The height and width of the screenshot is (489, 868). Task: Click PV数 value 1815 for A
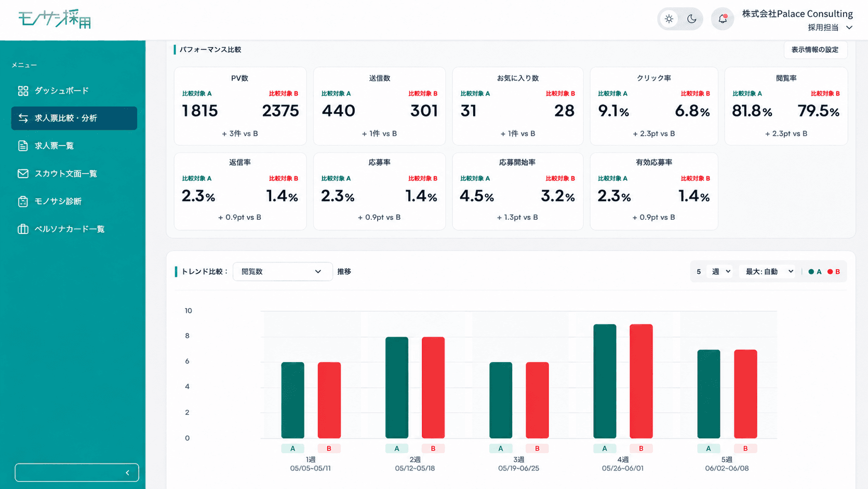(200, 111)
